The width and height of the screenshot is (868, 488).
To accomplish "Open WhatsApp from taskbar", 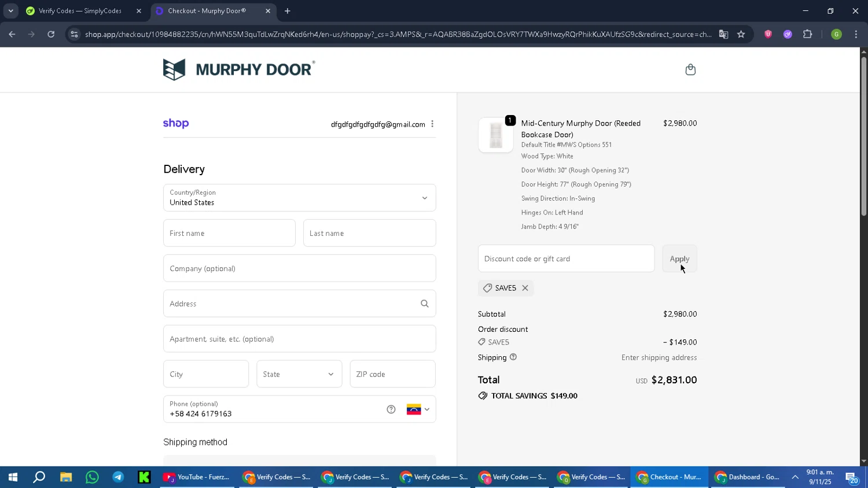I will 92,477.
